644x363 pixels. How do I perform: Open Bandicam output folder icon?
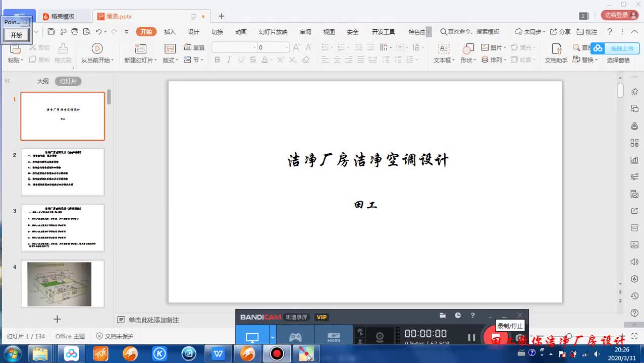[443, 316]
